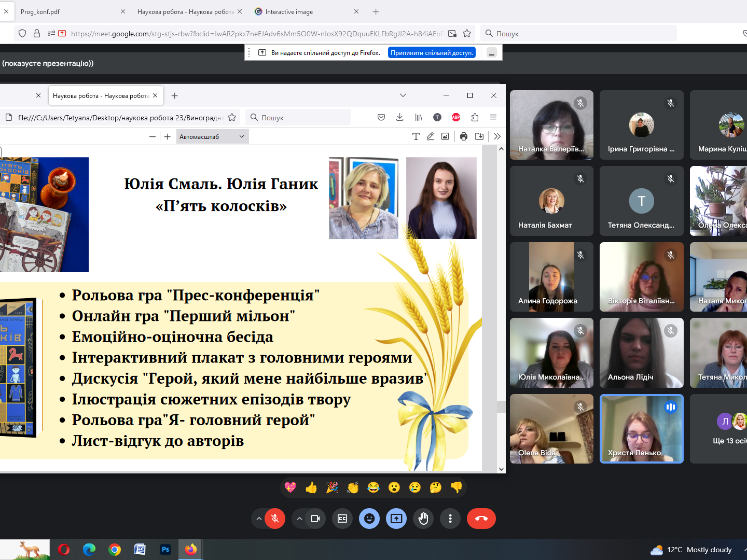This screenshot has height=560, width=747.
Task: Click the raise hand icon
Action: [x=423, y=519]
